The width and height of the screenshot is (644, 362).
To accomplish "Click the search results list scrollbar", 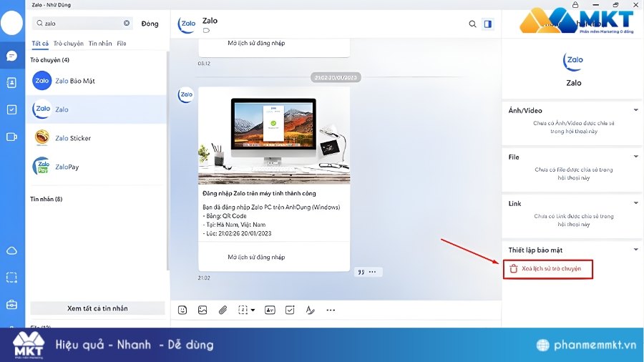I will 167,160.
